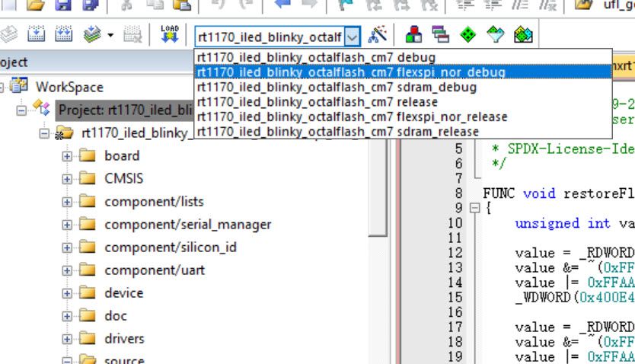635x364 pixels.
Task: Click the blue Navigate Backwards arrow
Action: (282, 4)
